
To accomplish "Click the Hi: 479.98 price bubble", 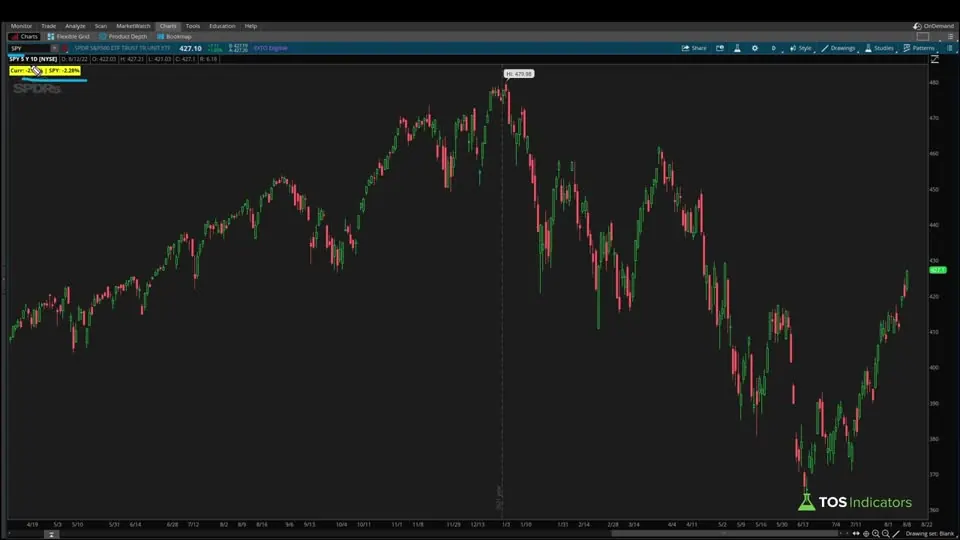I will point(519,74).
